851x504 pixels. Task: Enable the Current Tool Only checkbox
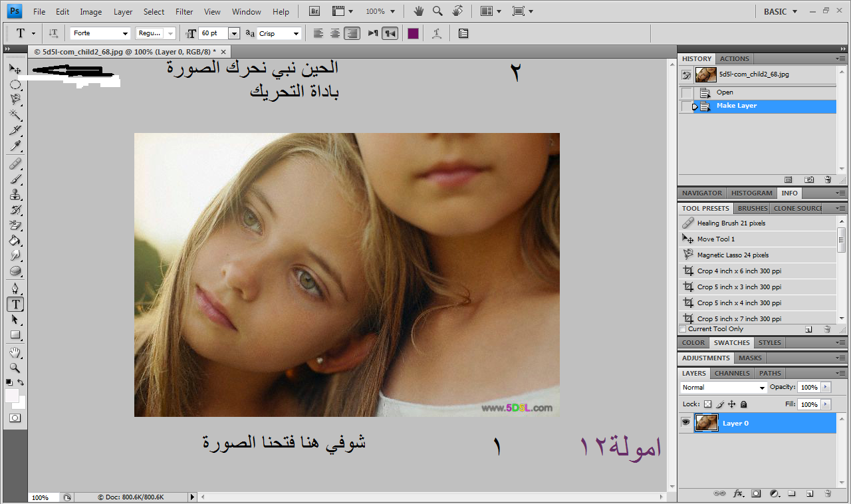point(683,329)
